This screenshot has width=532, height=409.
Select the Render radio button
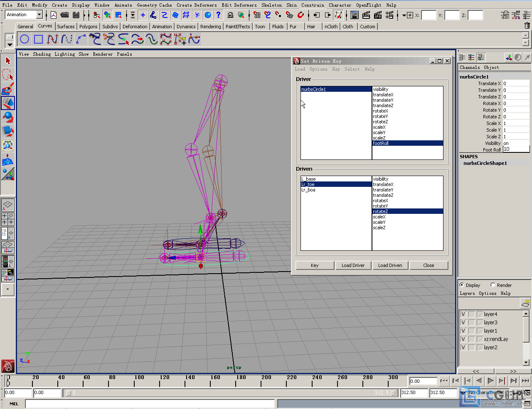(493, 285)
